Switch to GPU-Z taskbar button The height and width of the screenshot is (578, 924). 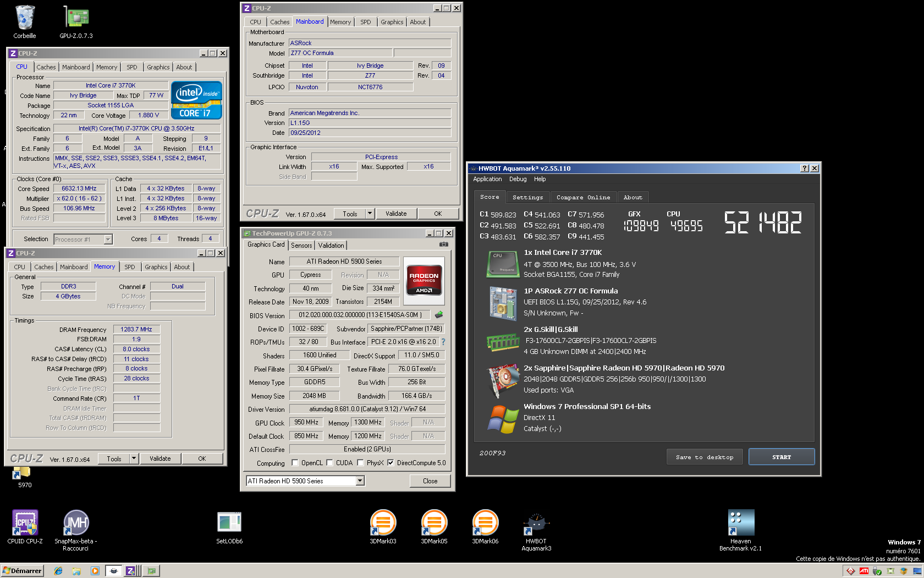[151, 571]
